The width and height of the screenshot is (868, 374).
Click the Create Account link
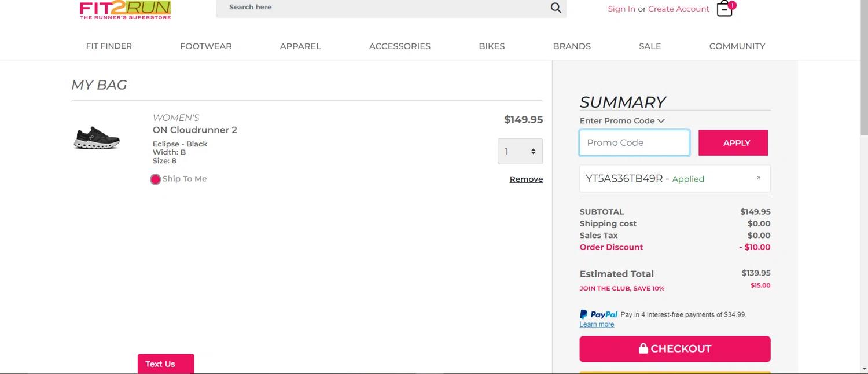(679, 9)
